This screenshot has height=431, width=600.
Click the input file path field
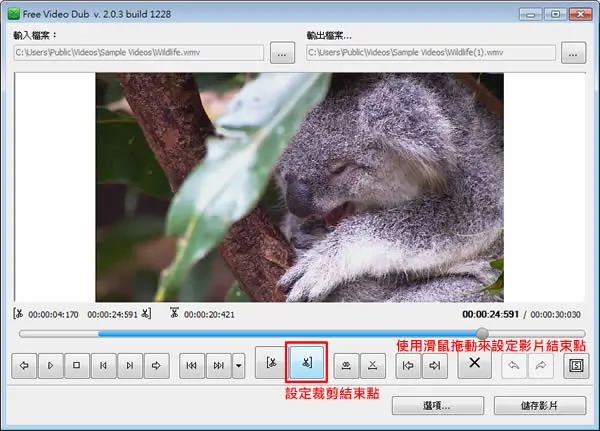tap(139, 52)
